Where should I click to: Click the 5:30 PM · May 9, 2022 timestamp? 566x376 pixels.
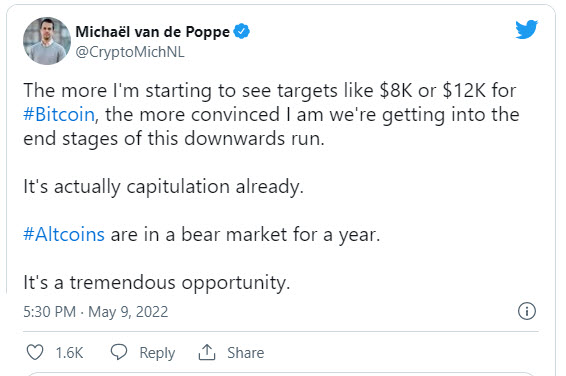(96, 312)
